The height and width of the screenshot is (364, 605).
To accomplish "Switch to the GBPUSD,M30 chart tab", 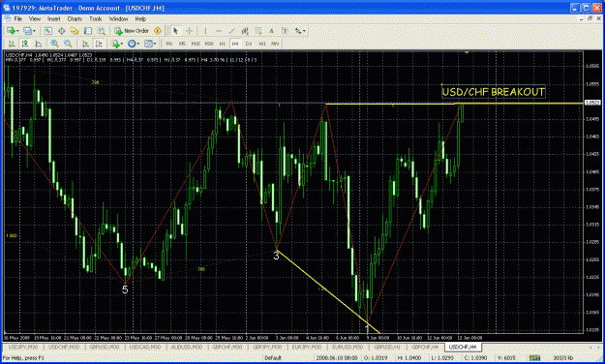I will [x=105, y=348].
